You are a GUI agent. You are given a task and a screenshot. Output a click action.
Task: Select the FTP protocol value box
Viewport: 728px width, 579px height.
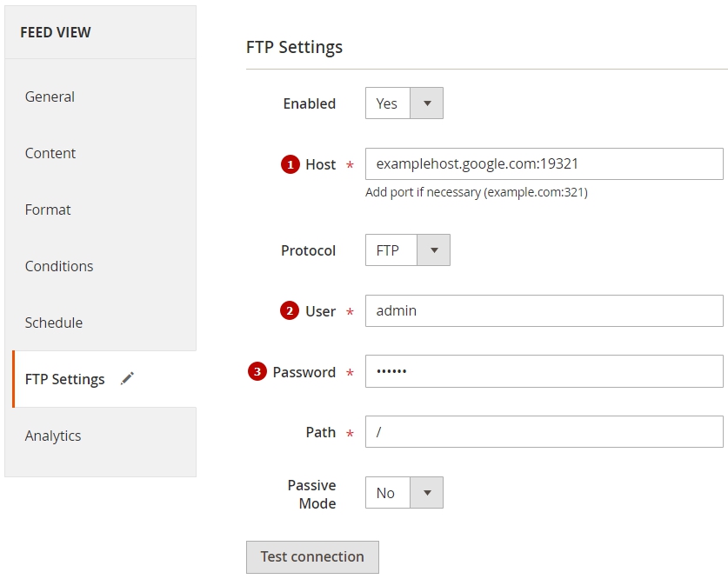pos(391,250)
